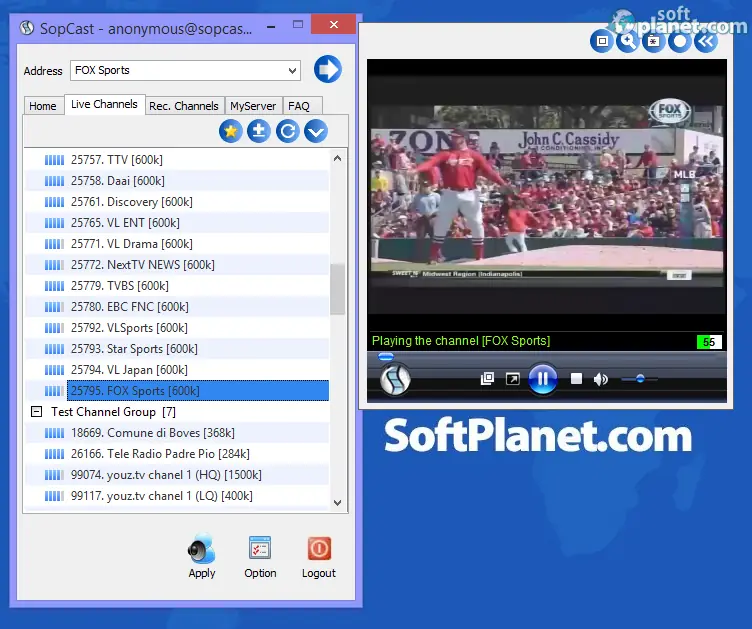Image resolution: width=752 pixels, height=629 pixels.
Task: Click the volume slider handle
Action: click(x=640, y=379)
